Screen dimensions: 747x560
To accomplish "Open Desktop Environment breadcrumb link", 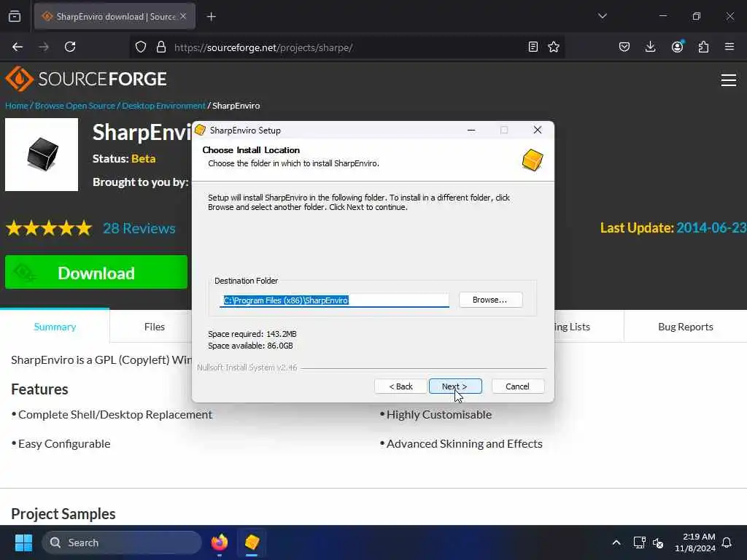I will pos(163,106).
